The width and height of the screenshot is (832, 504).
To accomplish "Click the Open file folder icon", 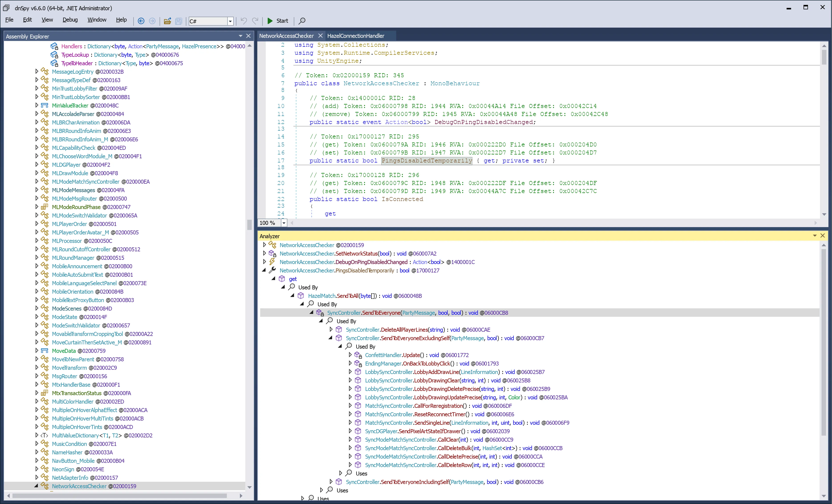I will [167, 21].
